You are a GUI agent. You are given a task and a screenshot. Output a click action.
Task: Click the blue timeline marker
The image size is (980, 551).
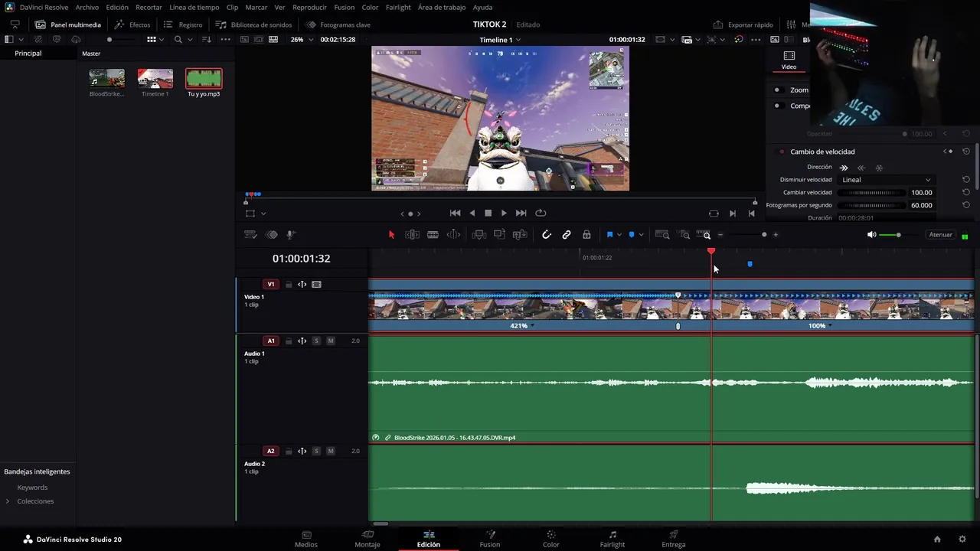pyautogui.click(x=750, y=264)
